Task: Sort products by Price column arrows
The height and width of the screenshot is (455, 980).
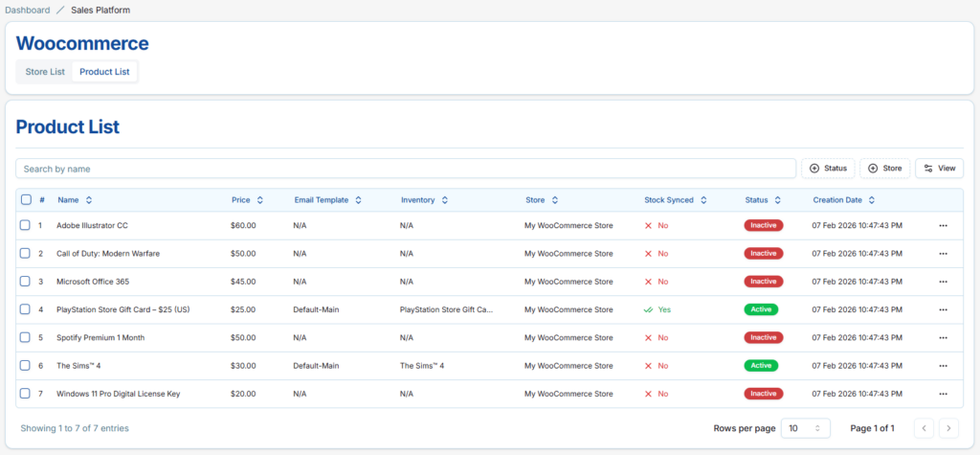Action: click(260, 200)
